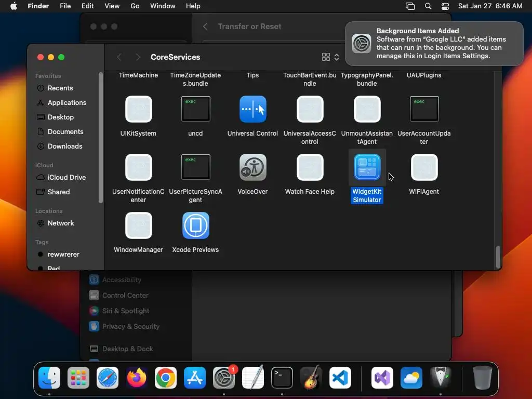The height and width of the screenshot is (399, 532).
Task: Open Documents in the Finder sidebar
Action: tap(65, 131)
